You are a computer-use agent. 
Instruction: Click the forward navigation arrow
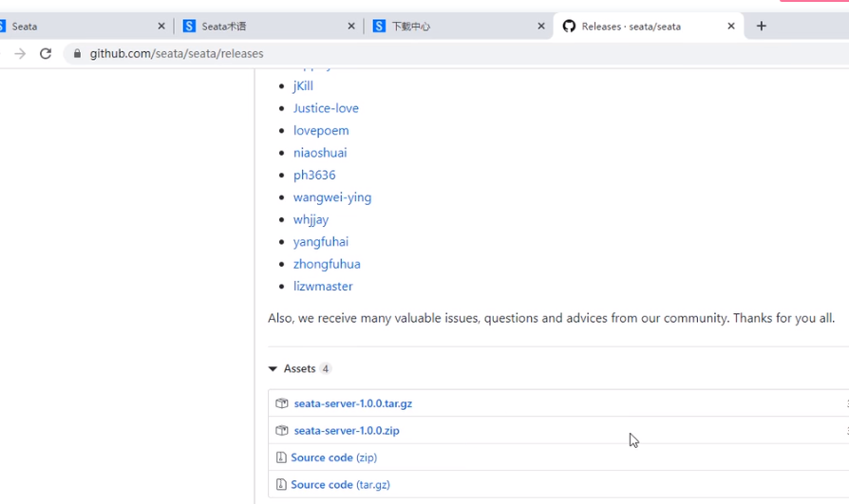tap(20, 54)
